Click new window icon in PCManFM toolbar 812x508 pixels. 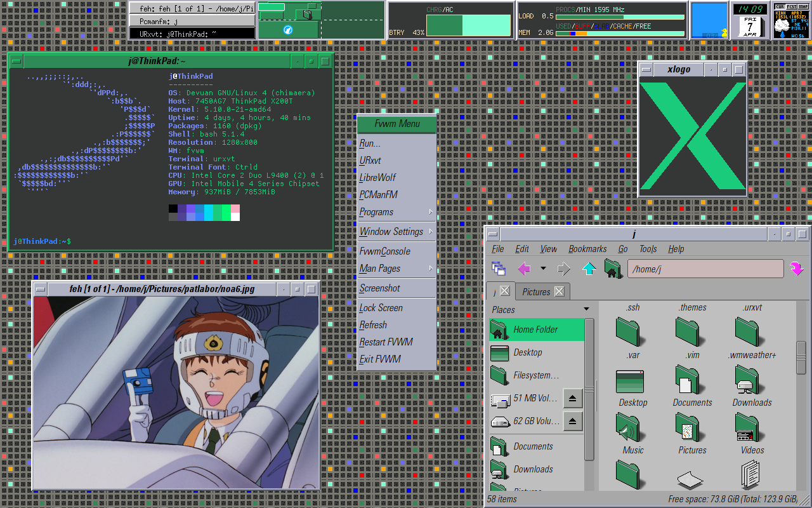pyautogui.click(x=499, y=269)
